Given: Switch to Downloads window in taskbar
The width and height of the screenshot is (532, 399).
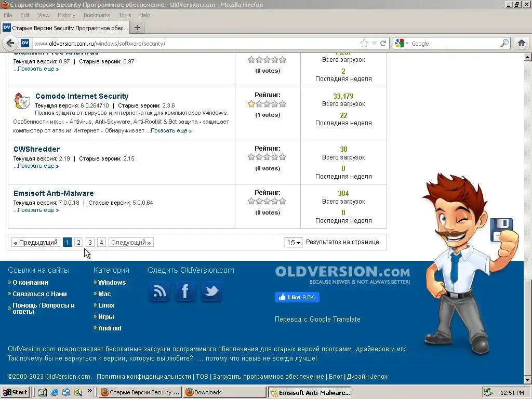Looking at the screenshot, I should (225, 392).
